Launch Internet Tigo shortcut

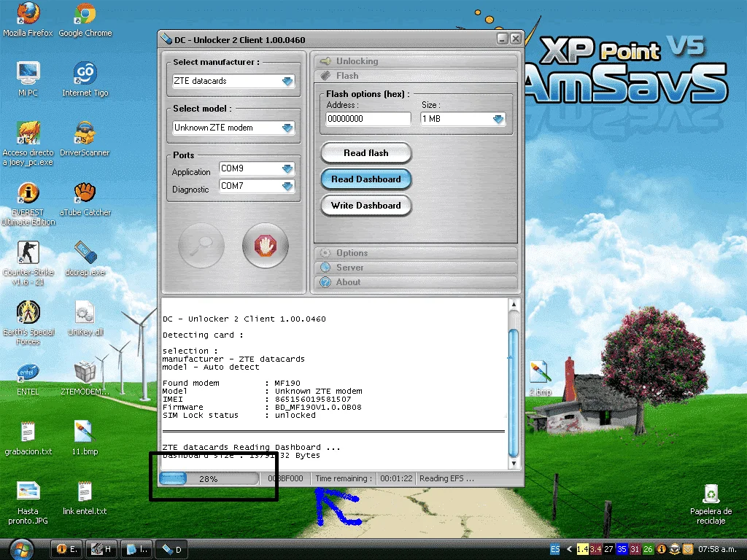click(85, 79)
